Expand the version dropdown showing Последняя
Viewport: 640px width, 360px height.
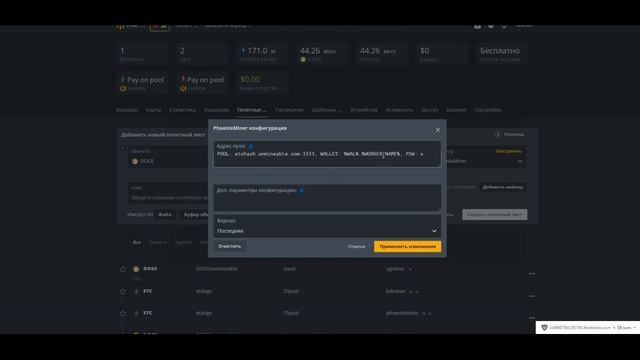(327, 227)
